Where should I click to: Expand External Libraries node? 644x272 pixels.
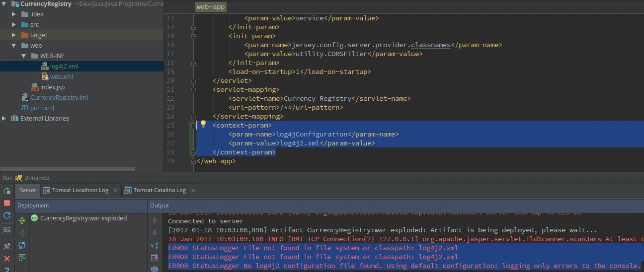tap(4, 118)
